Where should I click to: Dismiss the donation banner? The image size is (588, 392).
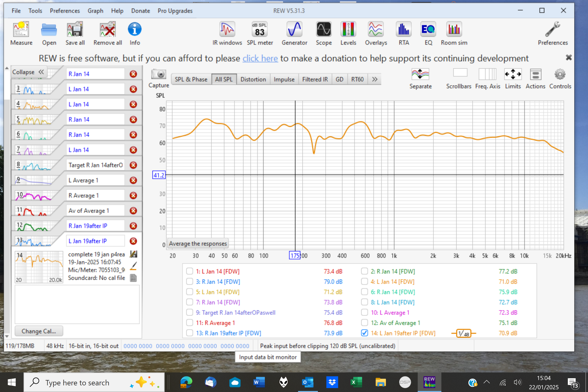(x=568, y=57)
